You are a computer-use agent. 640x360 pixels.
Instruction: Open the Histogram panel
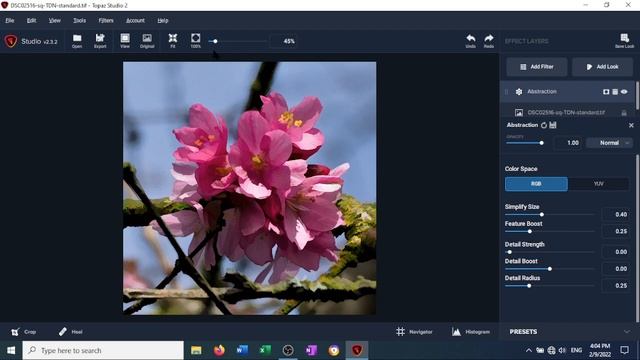tap(471, 332)
